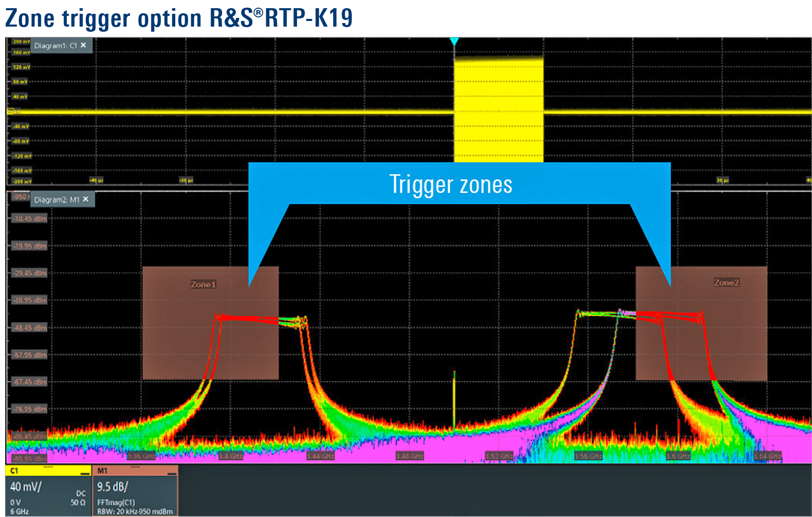Close the Diagram1: C1 tab

83,45
